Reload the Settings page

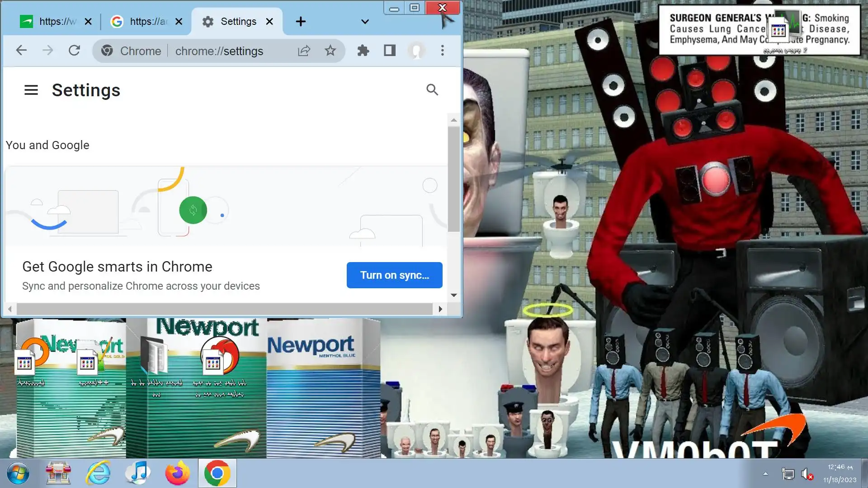tap(74, 51)
